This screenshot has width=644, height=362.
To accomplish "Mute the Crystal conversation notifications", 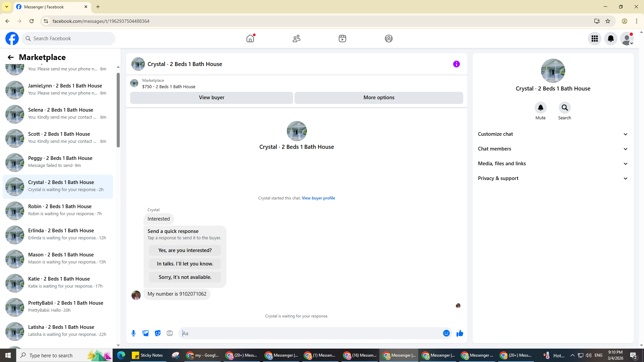I will [540, 108].
